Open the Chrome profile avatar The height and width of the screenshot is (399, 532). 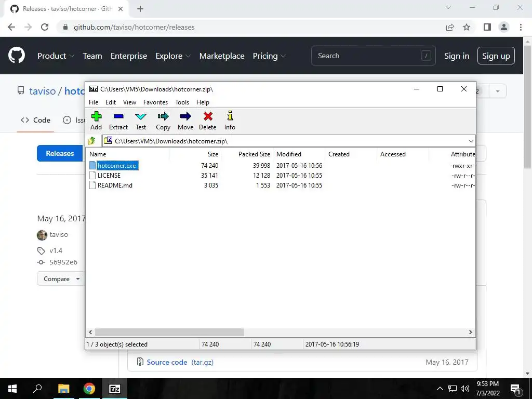click(x=504, y=27)
